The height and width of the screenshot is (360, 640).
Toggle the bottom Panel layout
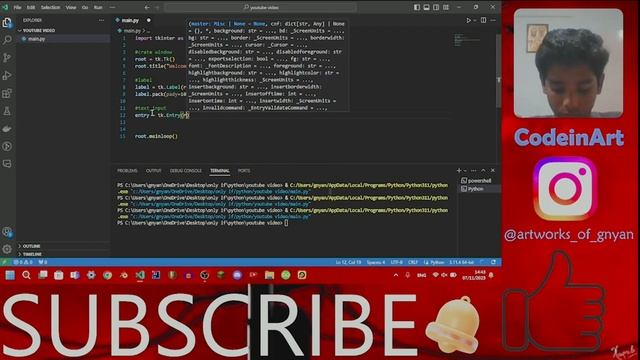[427, 7]
